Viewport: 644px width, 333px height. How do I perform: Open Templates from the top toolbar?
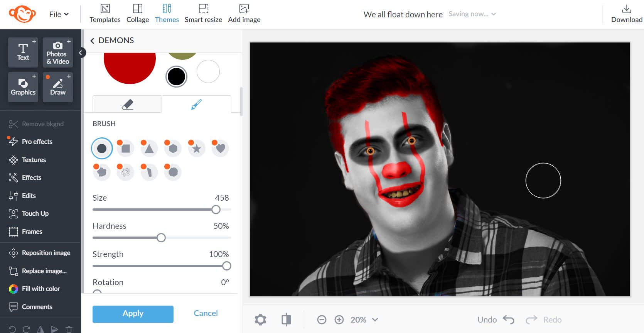[105, 14]
